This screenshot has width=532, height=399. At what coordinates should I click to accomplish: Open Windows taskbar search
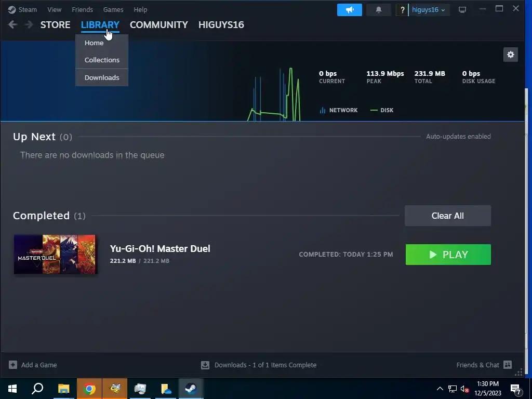pyautogui.click(x=37, y=389)
